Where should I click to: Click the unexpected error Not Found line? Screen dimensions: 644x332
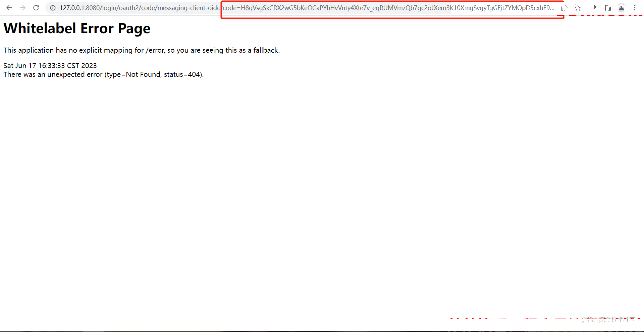103,74
